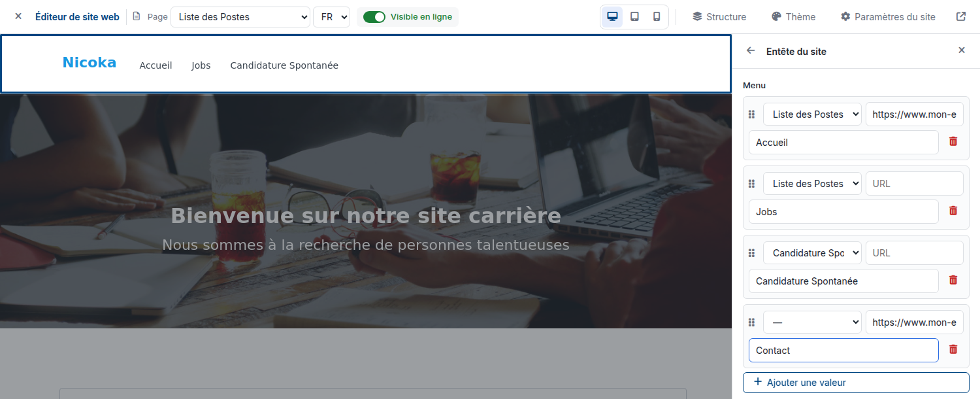Click Candidature Spontanée link in preview header
Image resolution: width=980 pixels, height=399 pixels.
coord(284,65)
